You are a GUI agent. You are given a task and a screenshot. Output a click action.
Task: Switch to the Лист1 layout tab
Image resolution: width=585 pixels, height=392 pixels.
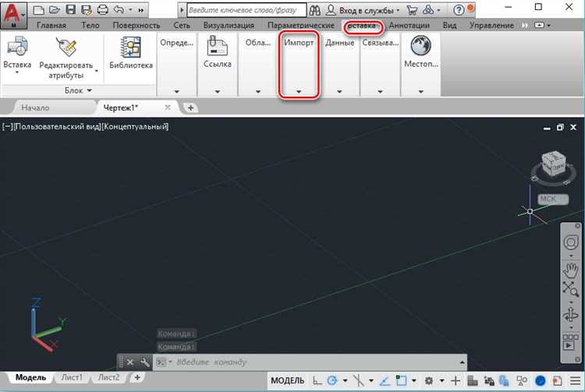click(72, 377)
